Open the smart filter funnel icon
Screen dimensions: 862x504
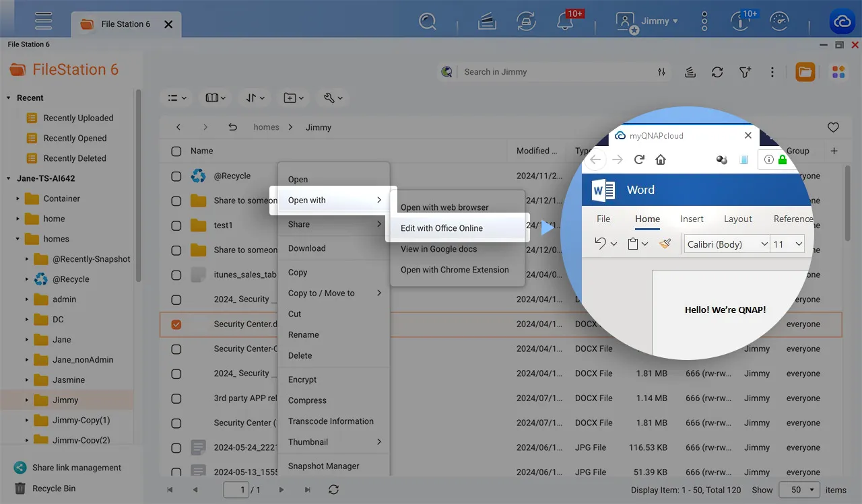[745, 72]
